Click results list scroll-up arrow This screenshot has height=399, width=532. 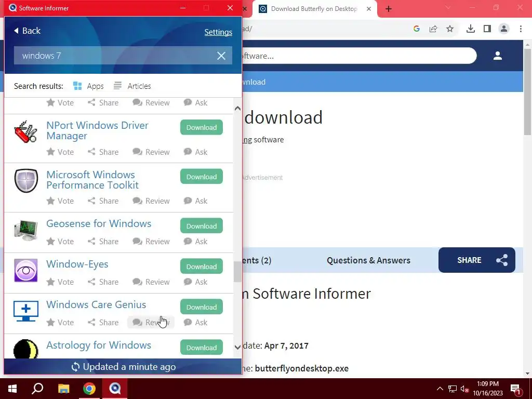(237, 109)
